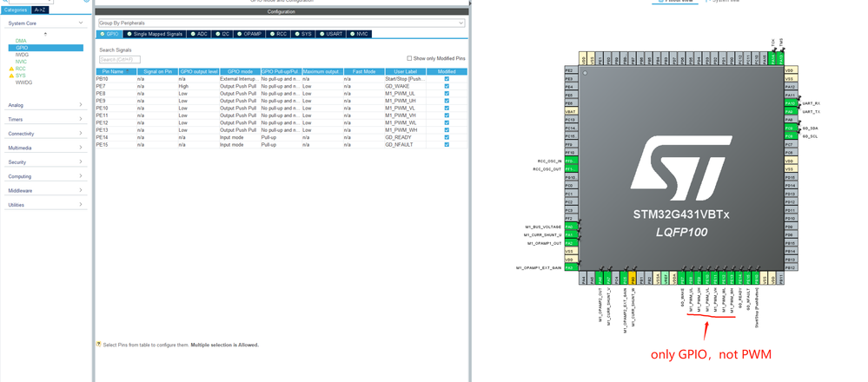Expand the Computing category
Viewport: 868px width, 382px height.
[x=81, y=176]
